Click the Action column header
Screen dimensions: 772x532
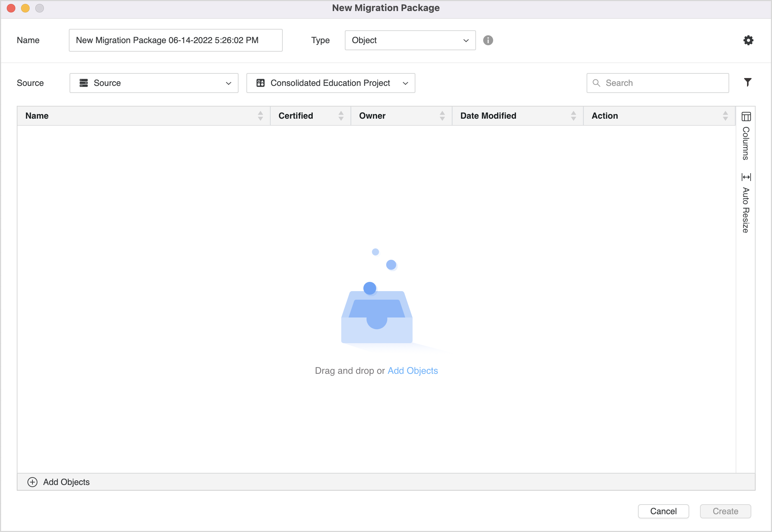[x=605, y=116]
